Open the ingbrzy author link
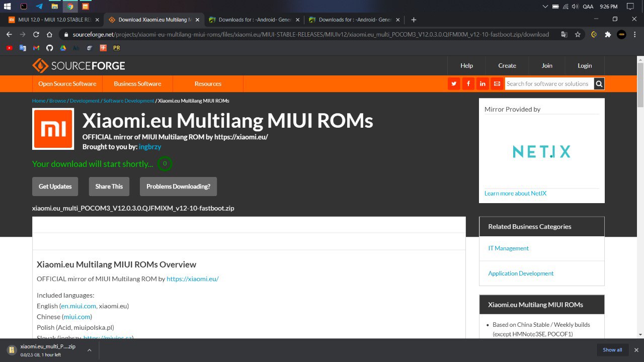 [150, 147]
